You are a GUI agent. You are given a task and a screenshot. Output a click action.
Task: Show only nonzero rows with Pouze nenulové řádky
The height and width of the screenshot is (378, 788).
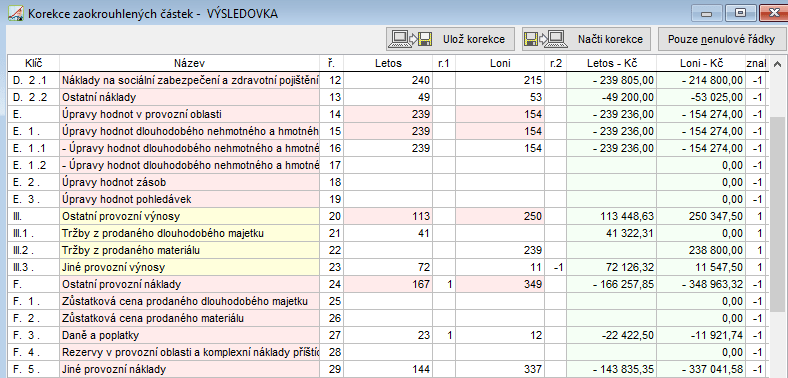[721, 39]
